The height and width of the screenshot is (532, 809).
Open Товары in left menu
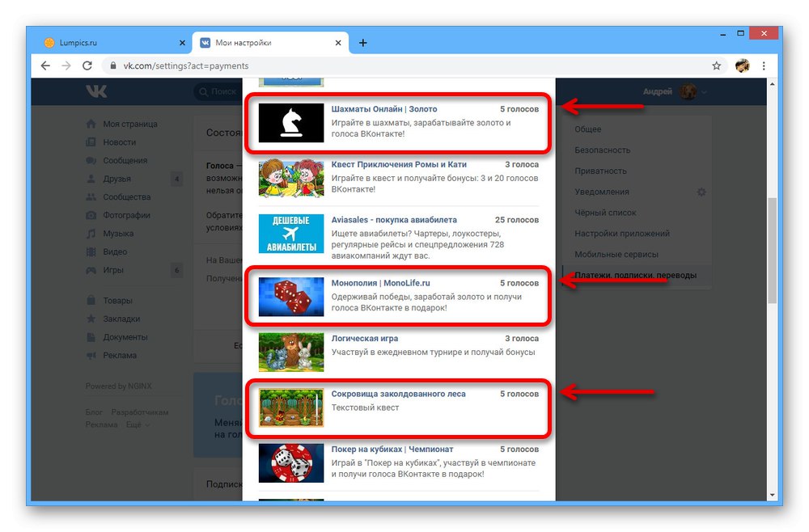pyautogui.click(x=117, y=300)
